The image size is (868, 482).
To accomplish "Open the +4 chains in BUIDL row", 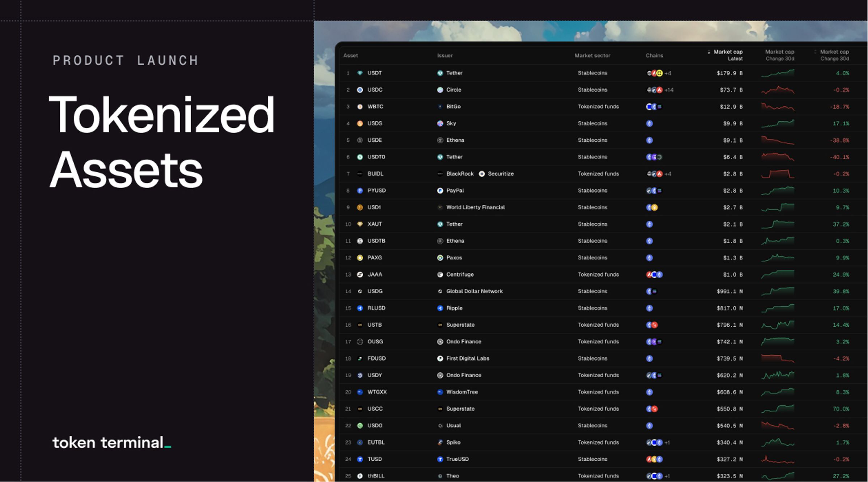I will pos(668,174).
